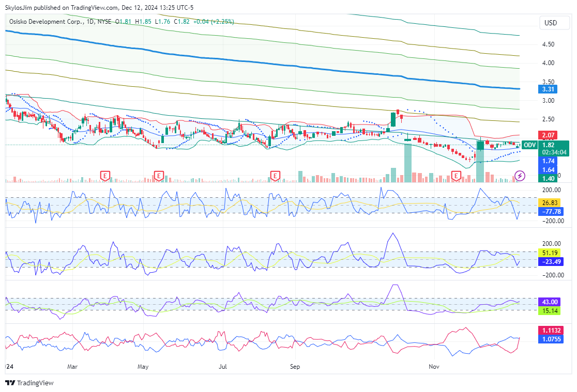Screen dimensions: 577x392
Task: Click the green 15.14 indicator value
Action: (x=550, y=311)
